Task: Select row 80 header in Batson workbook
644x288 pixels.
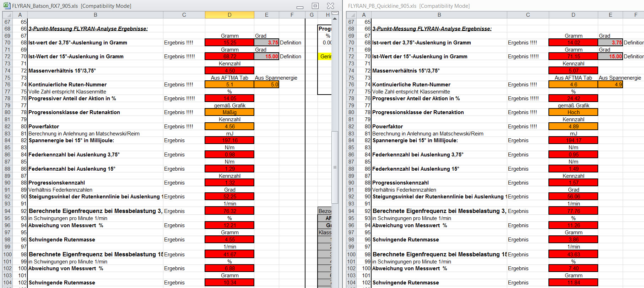Action: 7,112
